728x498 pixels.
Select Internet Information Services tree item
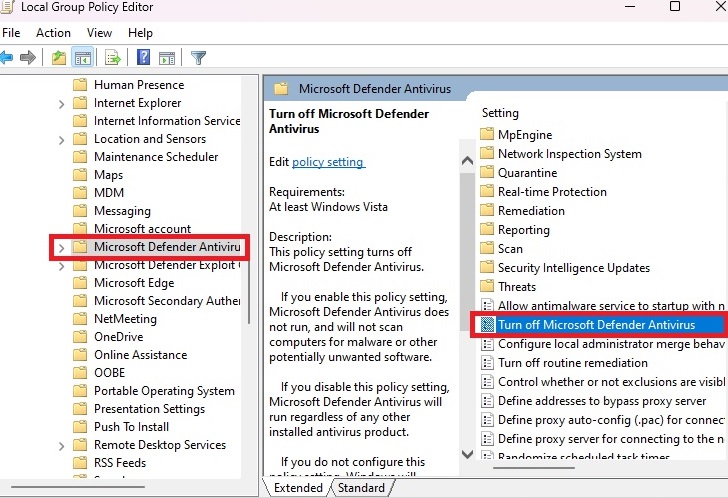click(x=167, y=121)
